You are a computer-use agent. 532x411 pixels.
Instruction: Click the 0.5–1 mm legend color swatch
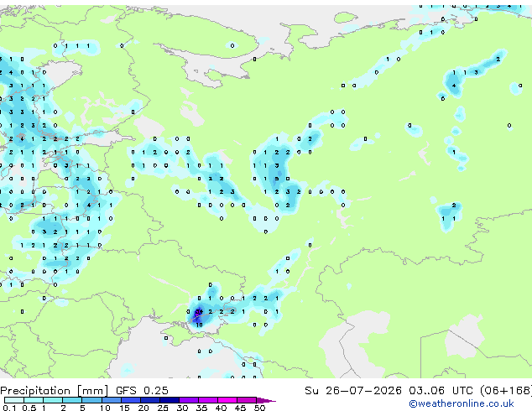point(34,400)
